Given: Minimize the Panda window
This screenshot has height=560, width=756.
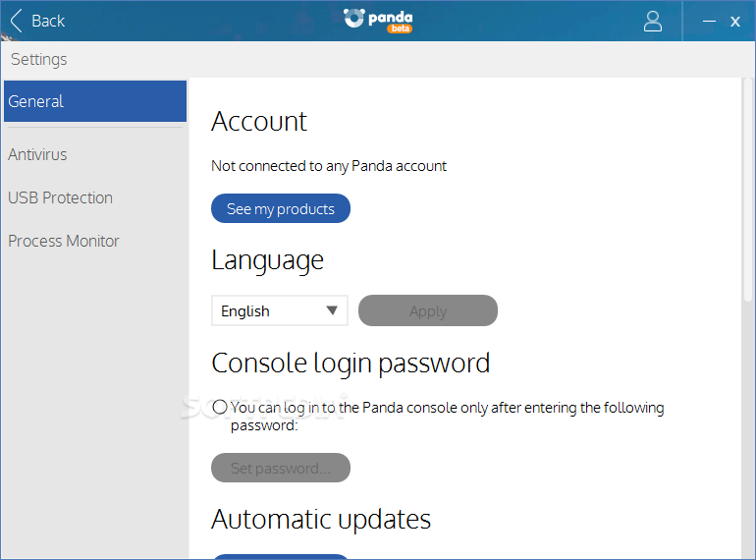Looking at the screenshot, I should pyautogui.click(x=709, y=22).
